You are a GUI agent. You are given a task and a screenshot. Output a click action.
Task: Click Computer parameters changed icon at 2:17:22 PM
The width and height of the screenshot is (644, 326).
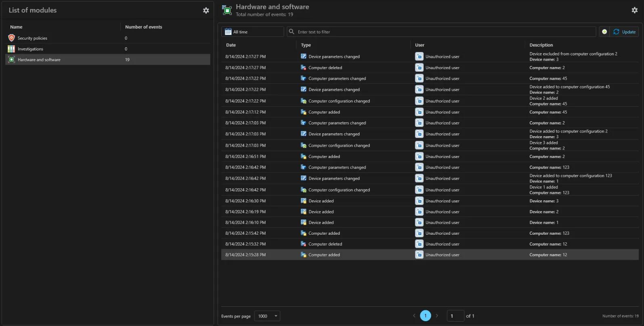304,78
